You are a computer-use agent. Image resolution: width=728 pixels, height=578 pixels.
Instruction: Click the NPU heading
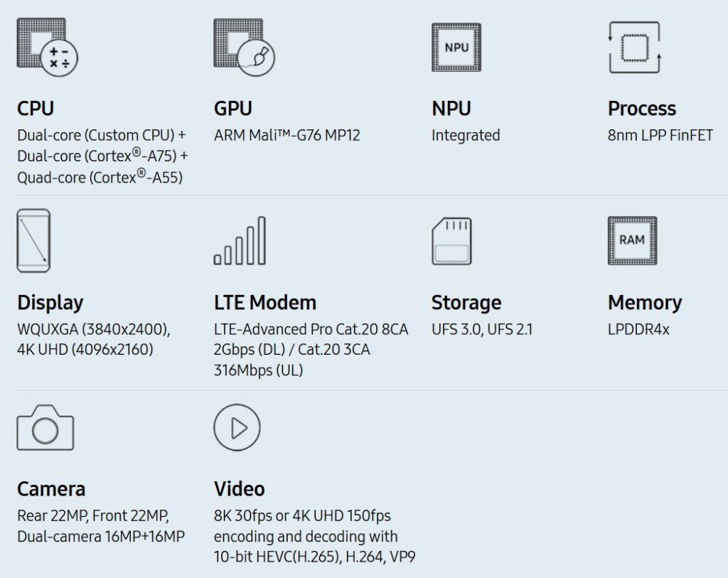coord(451,109)
